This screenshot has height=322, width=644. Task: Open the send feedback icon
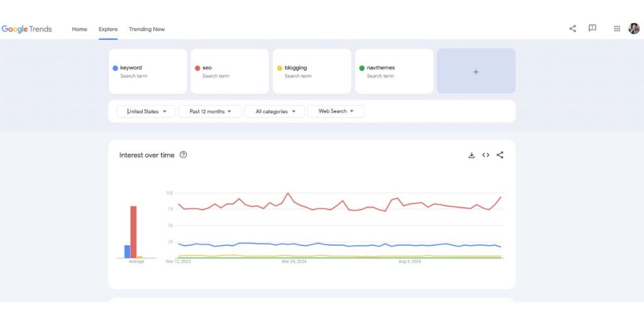[592, 28]
